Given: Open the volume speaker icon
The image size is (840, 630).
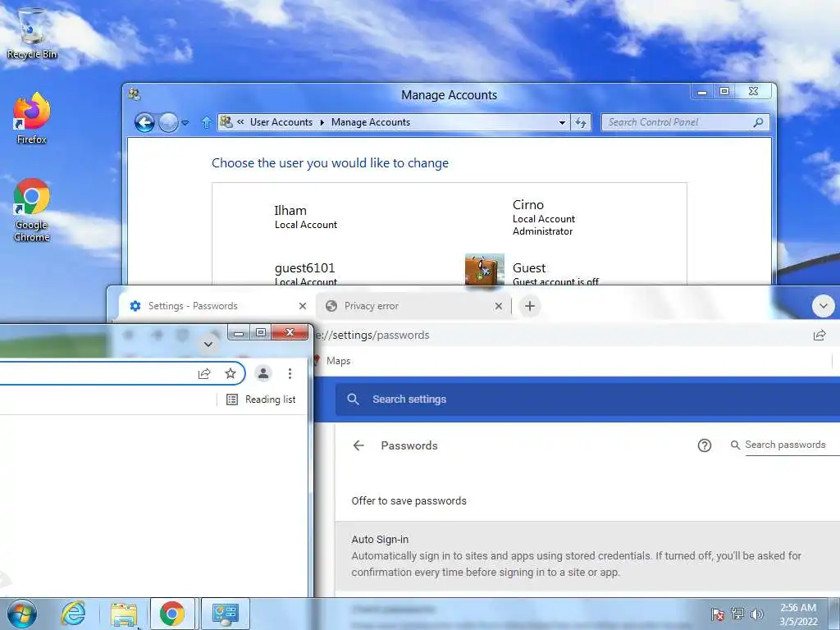Looking at the screenshot, I should point(757,614).
